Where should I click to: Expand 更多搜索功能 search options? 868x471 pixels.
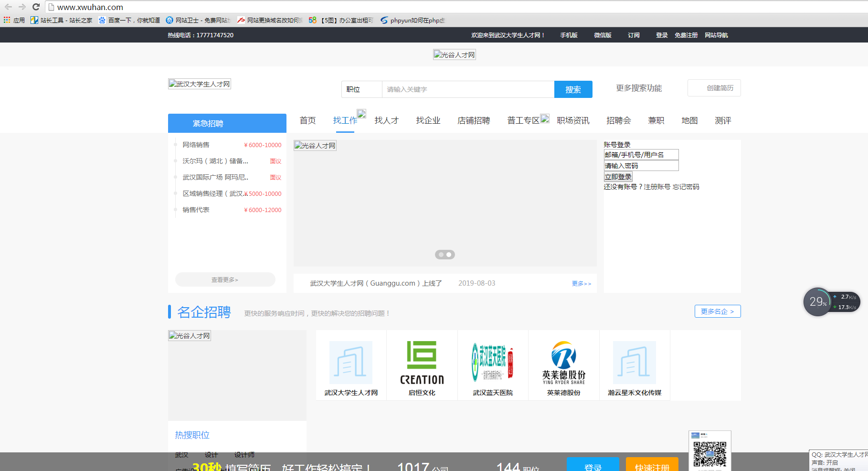pos(638,88)
